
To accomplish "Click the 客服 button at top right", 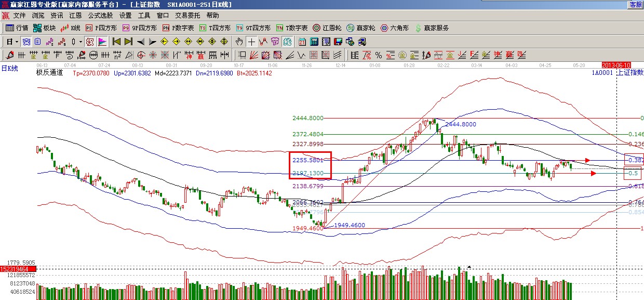I will pos(636,4).
